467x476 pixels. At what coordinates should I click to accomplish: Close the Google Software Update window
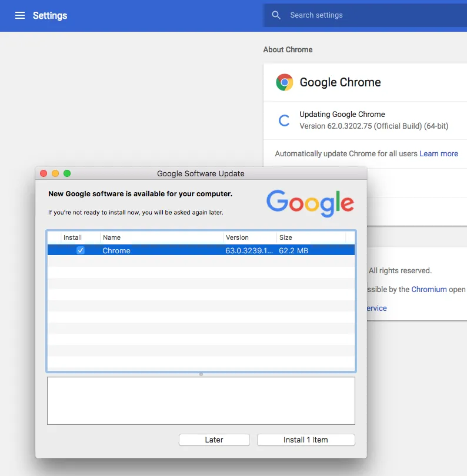[x=44, y=173]
